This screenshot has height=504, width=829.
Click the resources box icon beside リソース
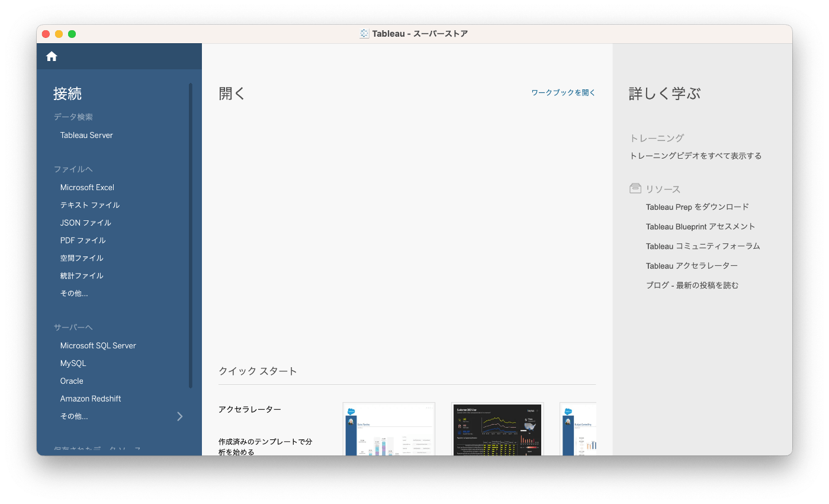click(x=635, y=188)
